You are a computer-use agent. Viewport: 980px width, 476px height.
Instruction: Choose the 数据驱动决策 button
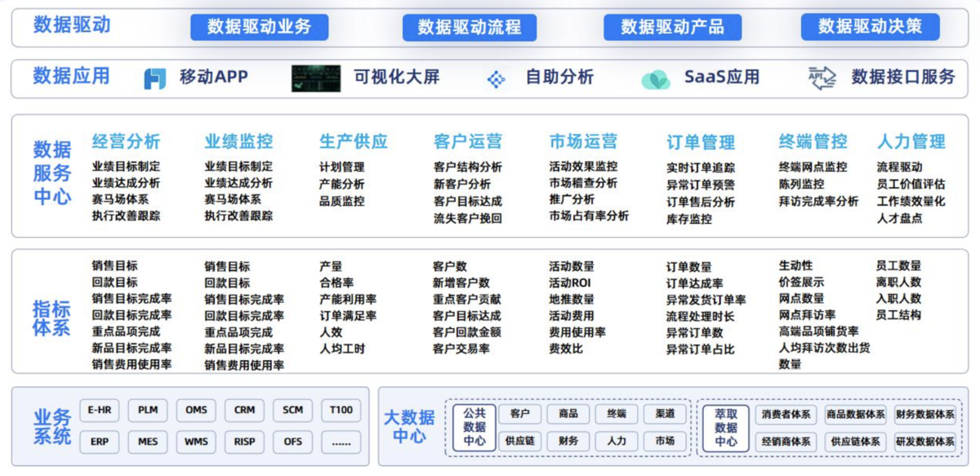[x=870, y=27]
